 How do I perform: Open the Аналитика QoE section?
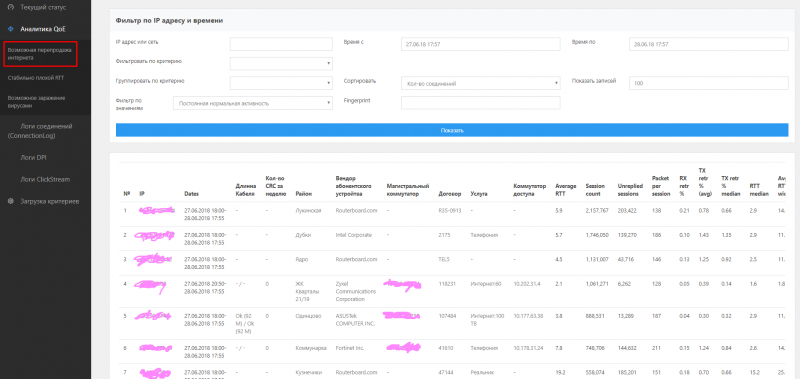43,29
